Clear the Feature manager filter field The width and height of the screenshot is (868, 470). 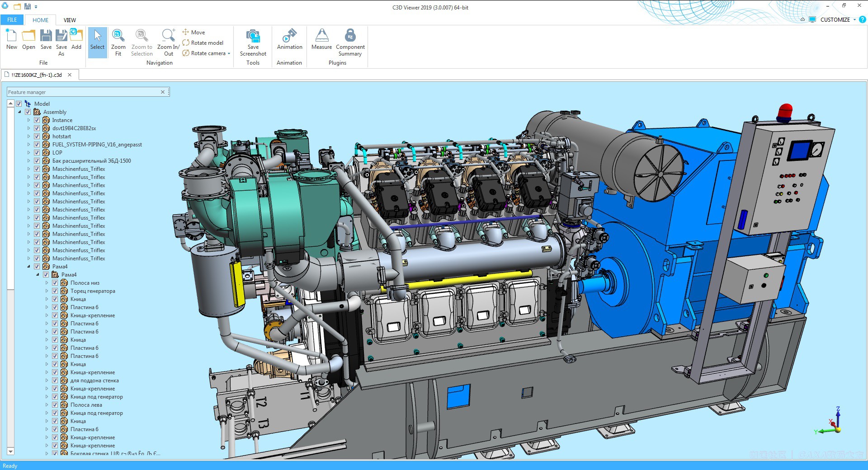point(163,92)
